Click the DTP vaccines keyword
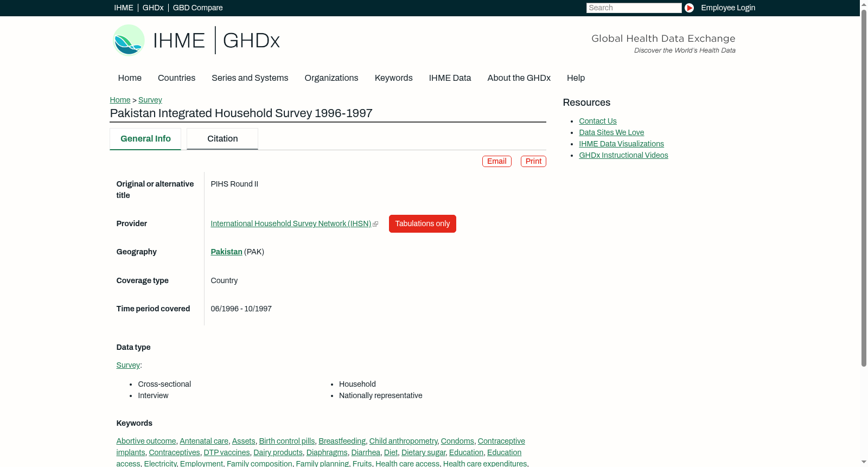Viewport: 868px width, 467px height. [227, 452]
